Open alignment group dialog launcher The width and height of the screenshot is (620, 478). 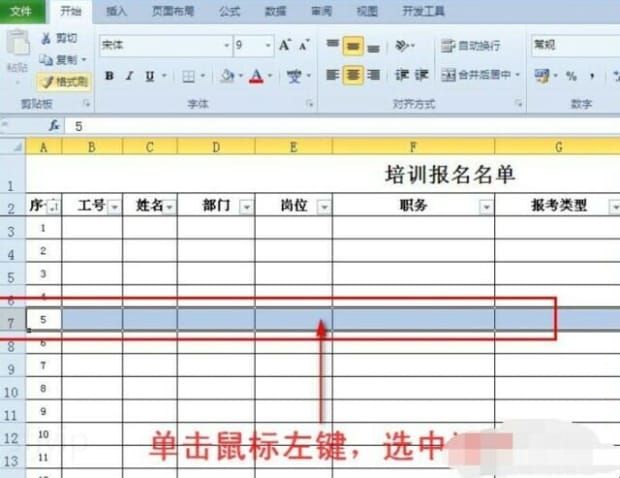518,104
